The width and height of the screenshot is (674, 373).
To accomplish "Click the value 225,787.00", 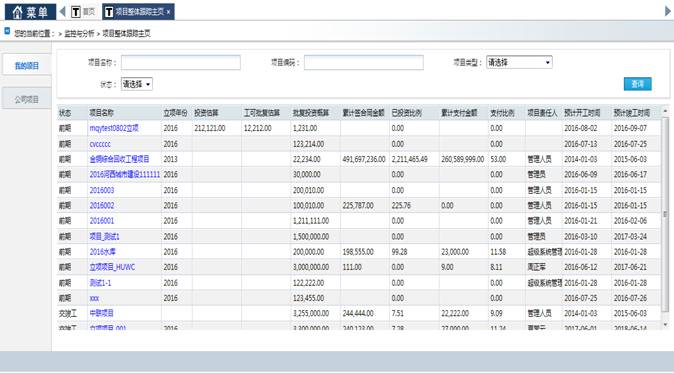I will (x=358, y=205).
